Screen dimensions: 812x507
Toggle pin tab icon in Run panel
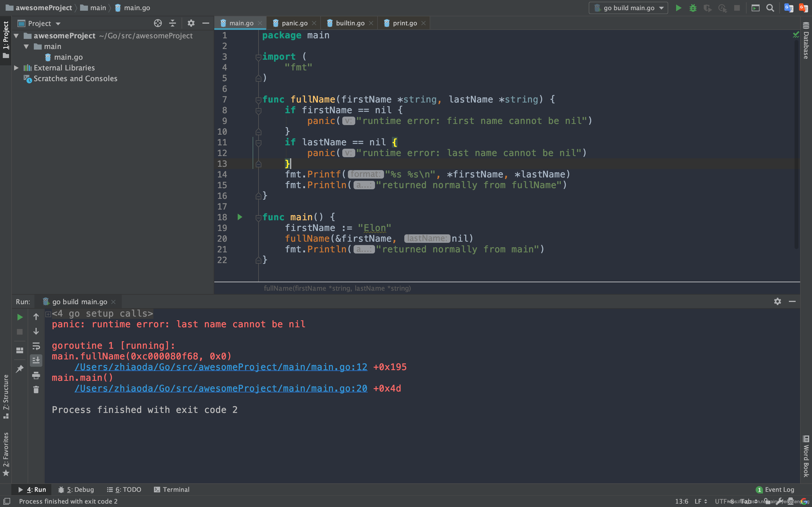[20, 368]
